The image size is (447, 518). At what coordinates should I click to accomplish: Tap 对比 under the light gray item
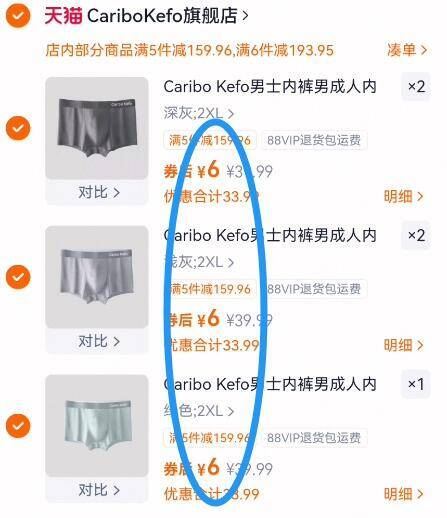(x=99, y=341)
